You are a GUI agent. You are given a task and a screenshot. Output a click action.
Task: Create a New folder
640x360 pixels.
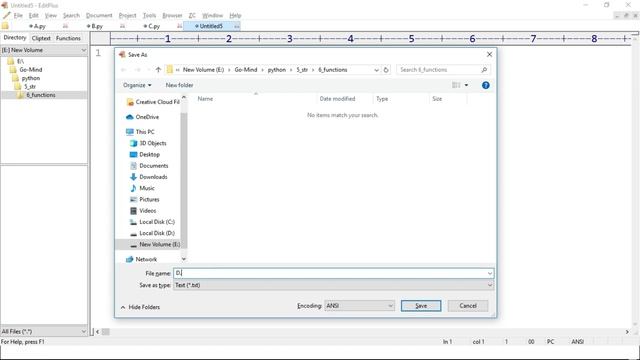point(179,85)
